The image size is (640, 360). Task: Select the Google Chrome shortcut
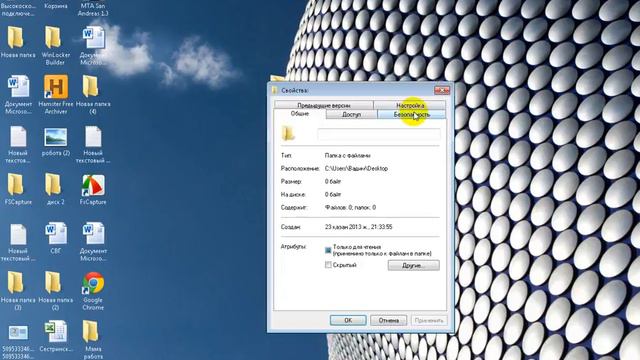coord(93,283)
